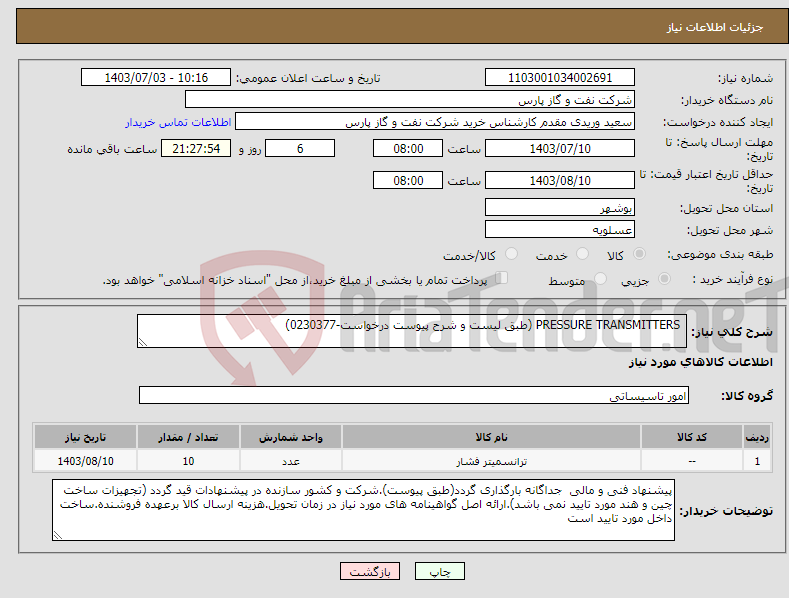The height and width of the screenshot is (598, 789).
Task: Click the تاریخ نیاز column header
Action: pos(85,437)
